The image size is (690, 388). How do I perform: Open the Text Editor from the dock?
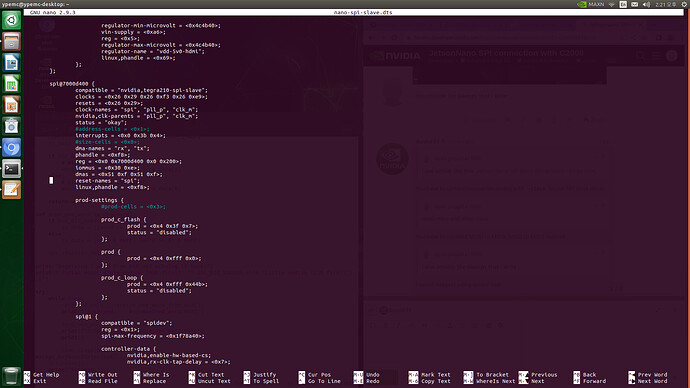coord(11,190)
